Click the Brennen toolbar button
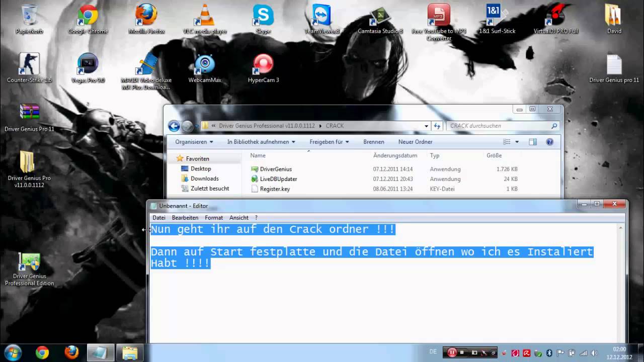The image size is (644, 362). coord(374,142)
